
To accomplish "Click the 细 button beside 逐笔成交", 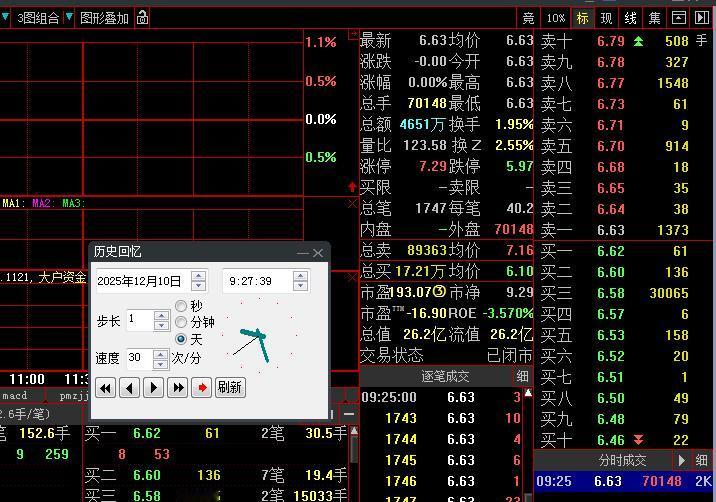I will click(x=522, y=376).
